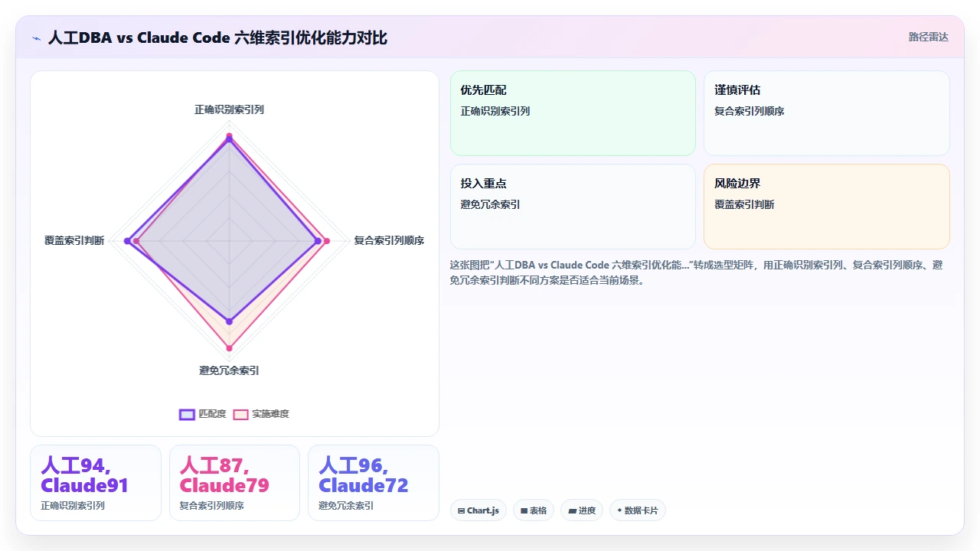Click the 复合索引列顺序 radar axis label
The width and height of the screenshot is (980, 551).
pos(389,240)
